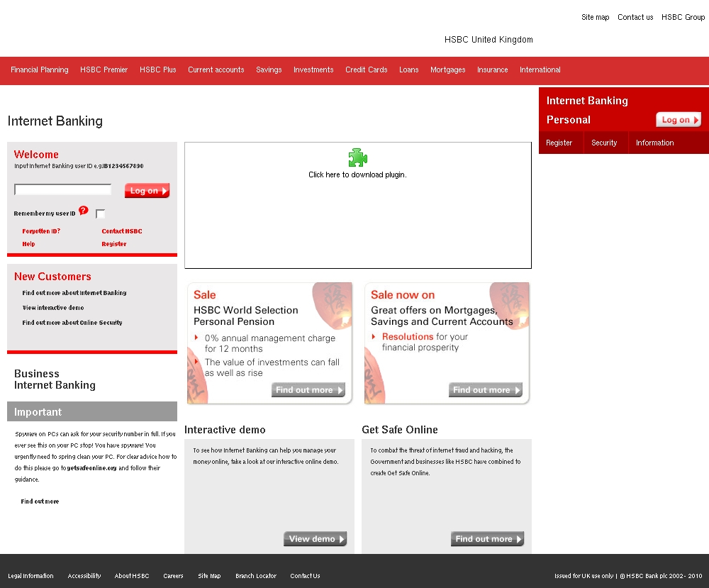The height and width of the screenshot is (588, 709).
Task: Open the Mortgages section
Action: [x=447, y=70]
